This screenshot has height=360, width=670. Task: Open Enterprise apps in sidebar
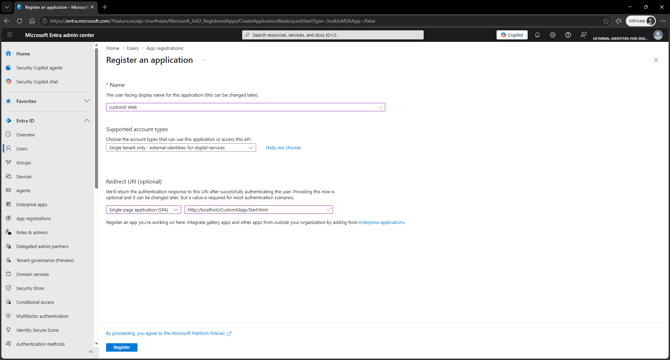coord(32,205)
